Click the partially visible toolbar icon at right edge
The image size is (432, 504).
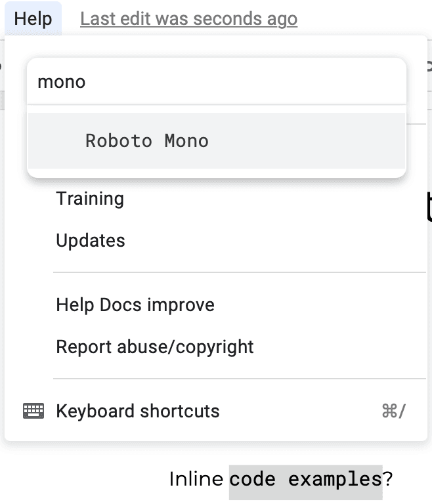429,66
